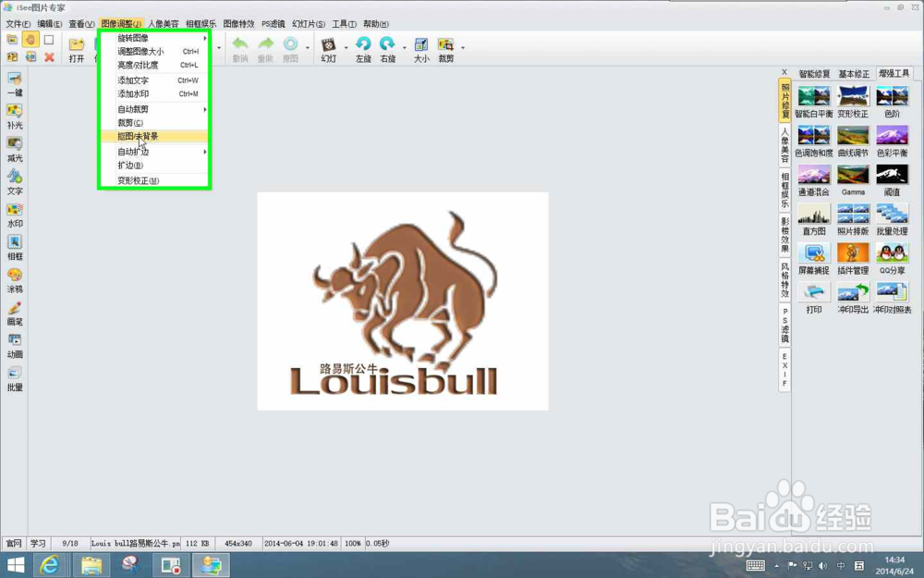924x578 pixels.
Task: Switch to 智能修复 tab
Action: coord(814,74)
